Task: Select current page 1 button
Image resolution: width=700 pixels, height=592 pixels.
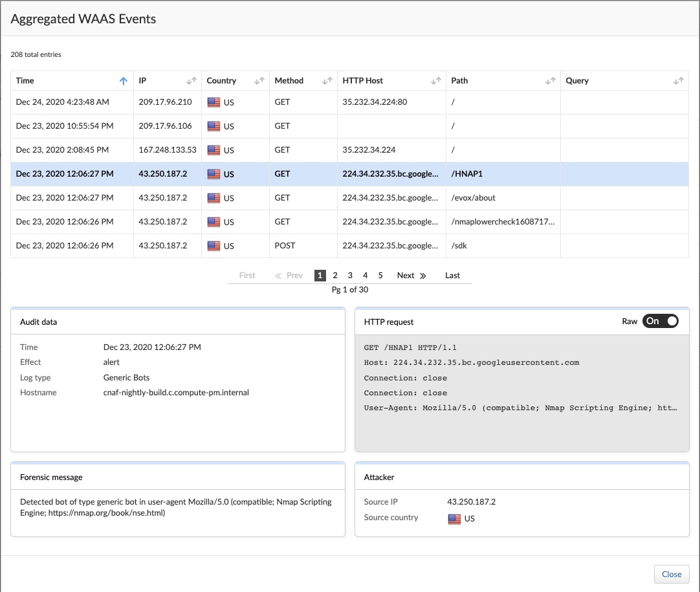Action: coord(320,276)
